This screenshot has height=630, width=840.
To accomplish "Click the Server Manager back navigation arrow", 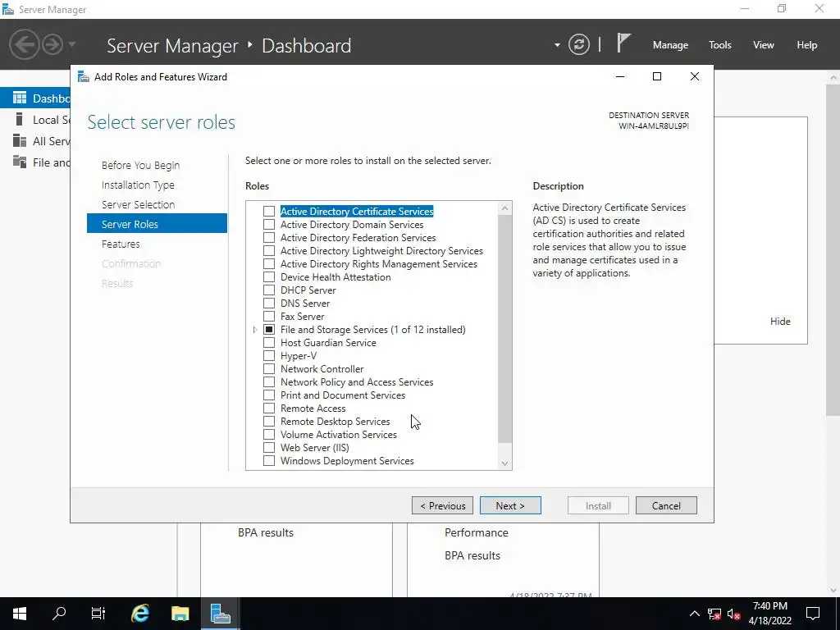I will [x=24, y=44].
